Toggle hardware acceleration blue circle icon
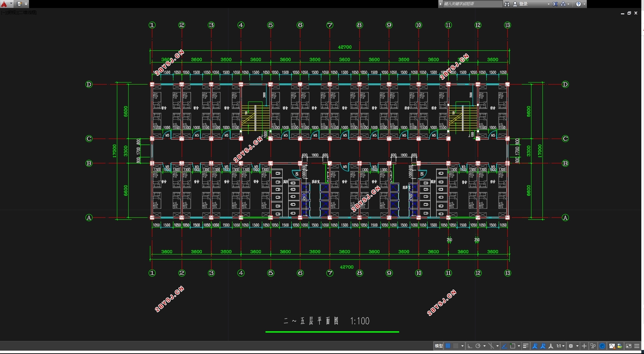Screen dimensions: 644x354 pos(602,346)
